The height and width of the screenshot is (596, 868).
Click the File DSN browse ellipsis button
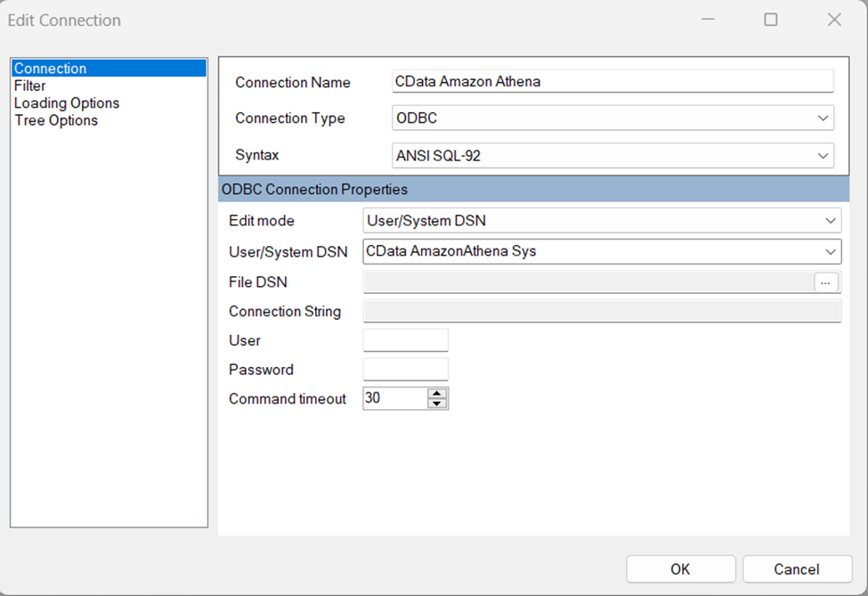pyautogui.click(x=826, y=282)
